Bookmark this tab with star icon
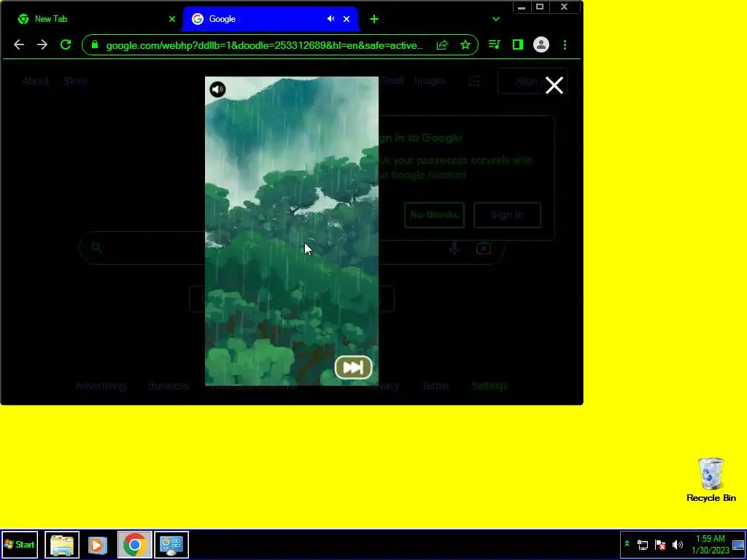The width and height of the screenshot is (747, 560). [465, 45]
